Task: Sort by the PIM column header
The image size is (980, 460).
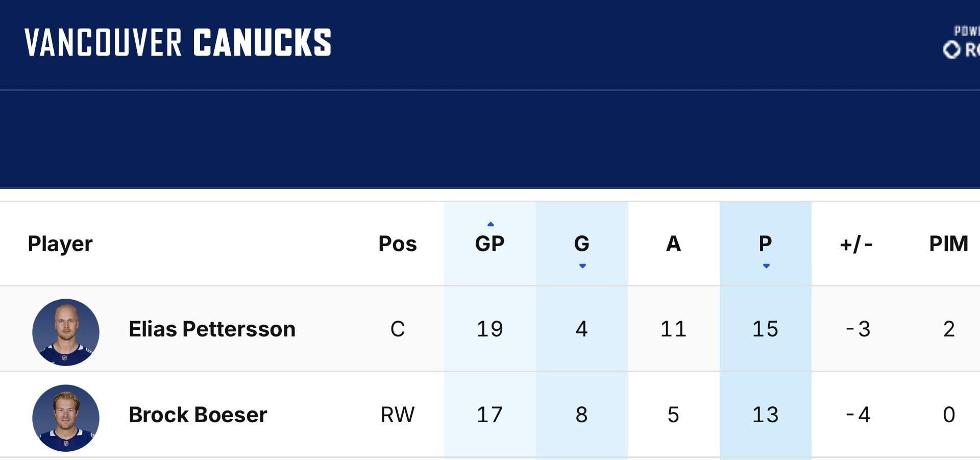Action: (x=948, y=244)
